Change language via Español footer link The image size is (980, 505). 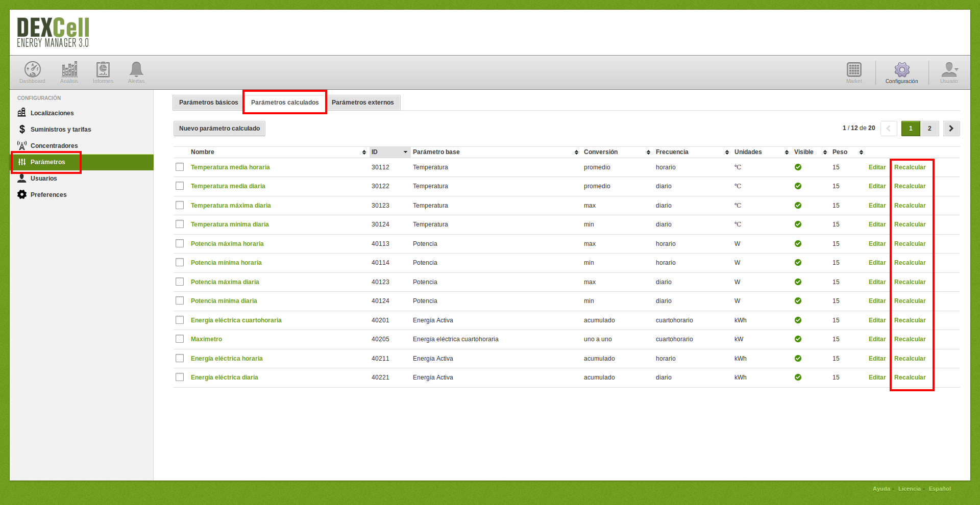pyautogui.click(x=940, y=489)
